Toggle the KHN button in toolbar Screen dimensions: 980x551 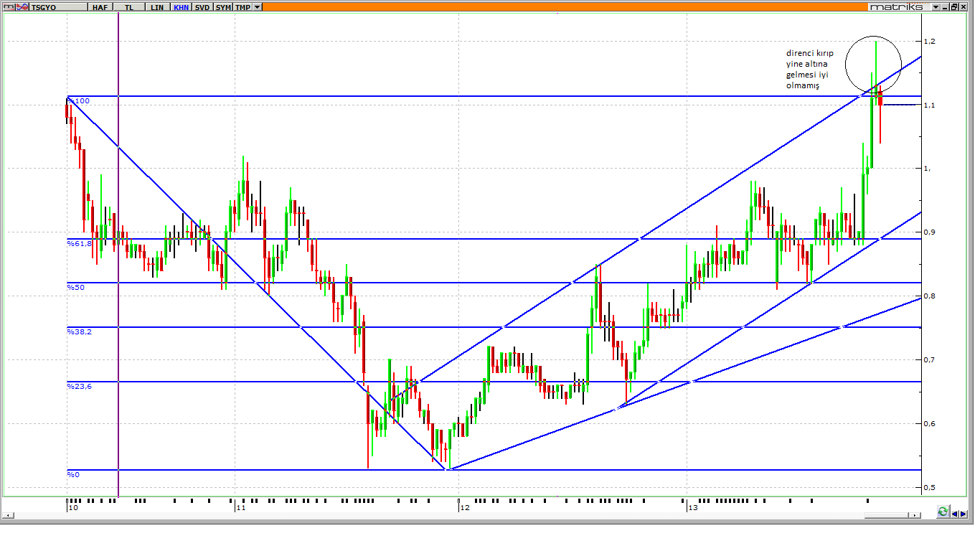coord(181,6)
